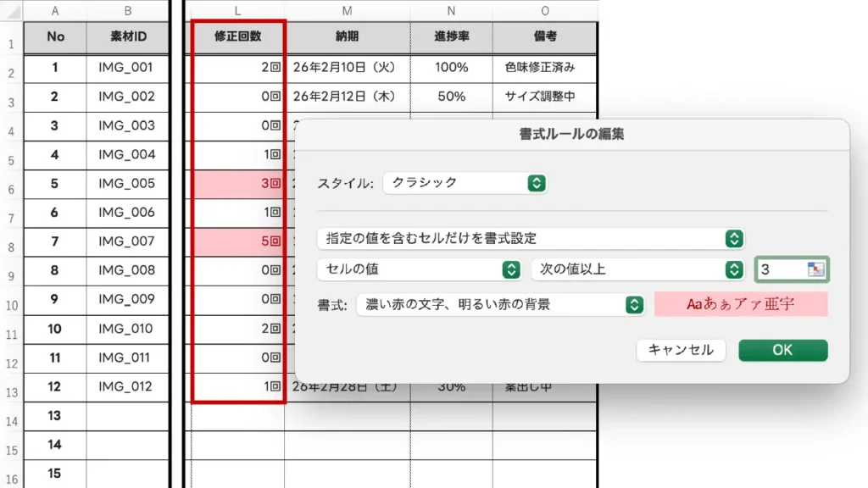This screenshot has width=868, height=488.
Task: Click the 修正回数 header cell
Action: pos(238,37)
